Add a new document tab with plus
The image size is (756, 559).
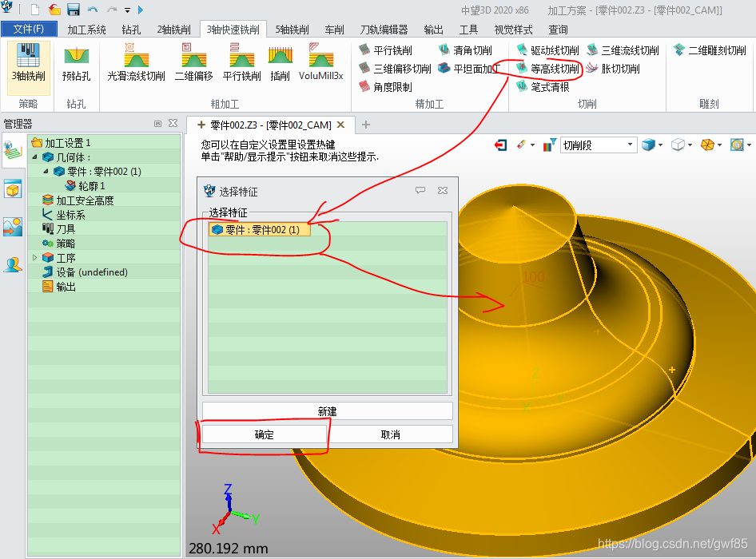[366, 125]
